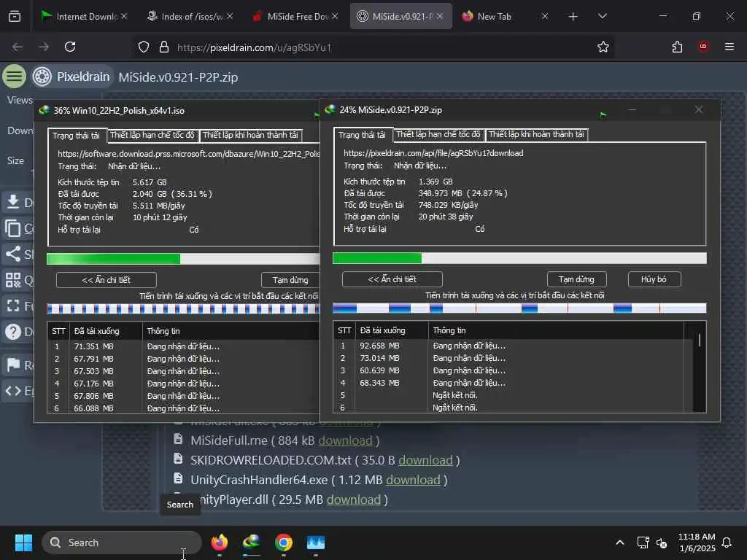Viewport: 747px width, 560px height.
Task: Open Firefox View in the tab bar
Action: tap(15, 16)
